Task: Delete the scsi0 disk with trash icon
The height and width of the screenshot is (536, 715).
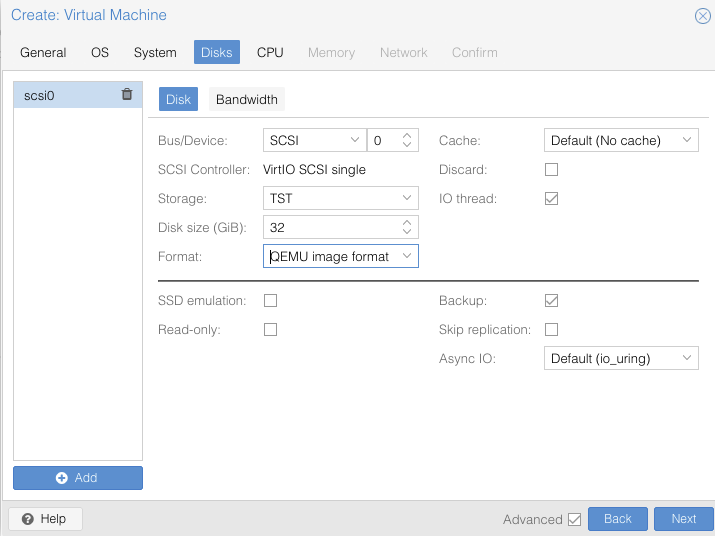Action: tap(126, 95)
